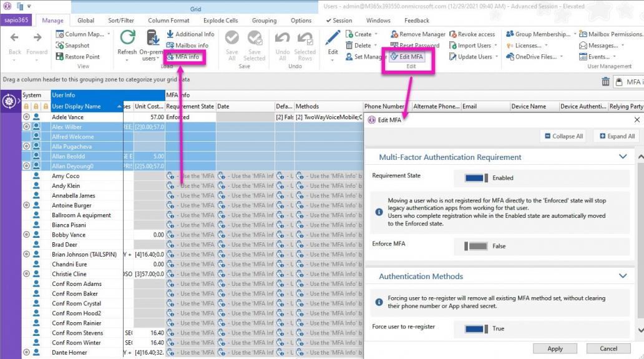Switch to the Sort/Filter tab
This screenshot has height=359, width=644.
pyautogui.click(x=121, y=21)
